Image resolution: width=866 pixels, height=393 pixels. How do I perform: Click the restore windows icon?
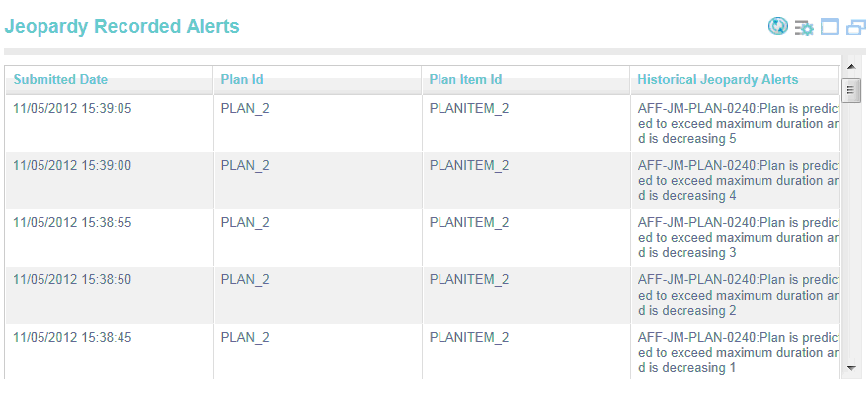click(x=856, y=27)
